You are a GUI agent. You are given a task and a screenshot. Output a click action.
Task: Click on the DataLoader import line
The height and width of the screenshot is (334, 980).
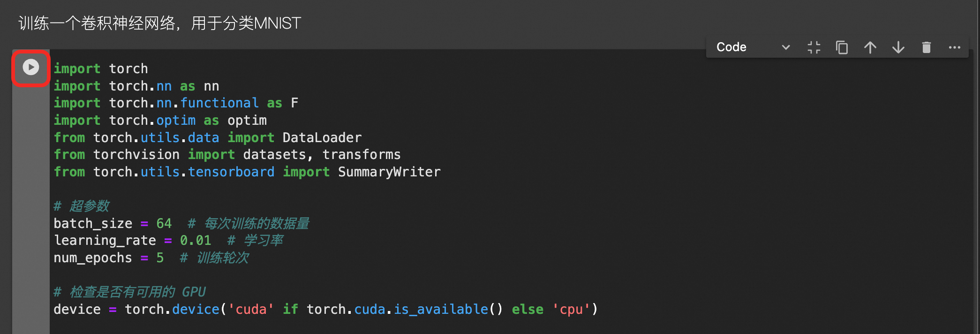[207, 137]
